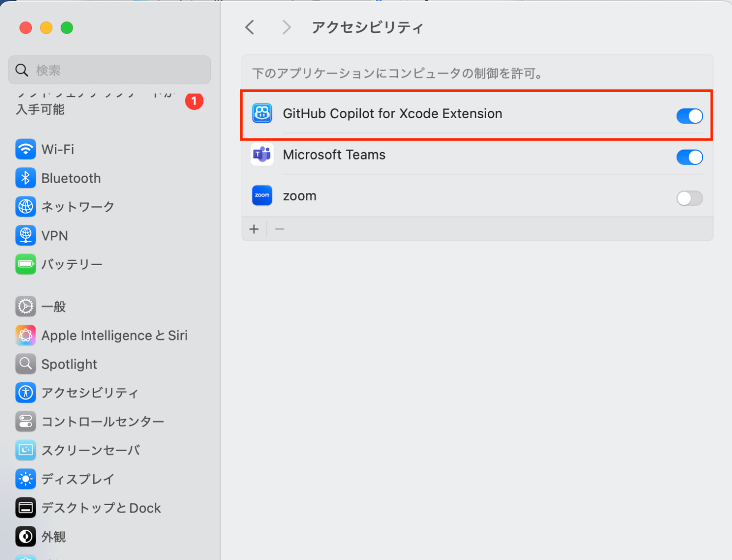Image resolution: width=732 pixels, height=560 pixels.
Task: Select the VPN label in sidebar
Action: pos(54,236)
